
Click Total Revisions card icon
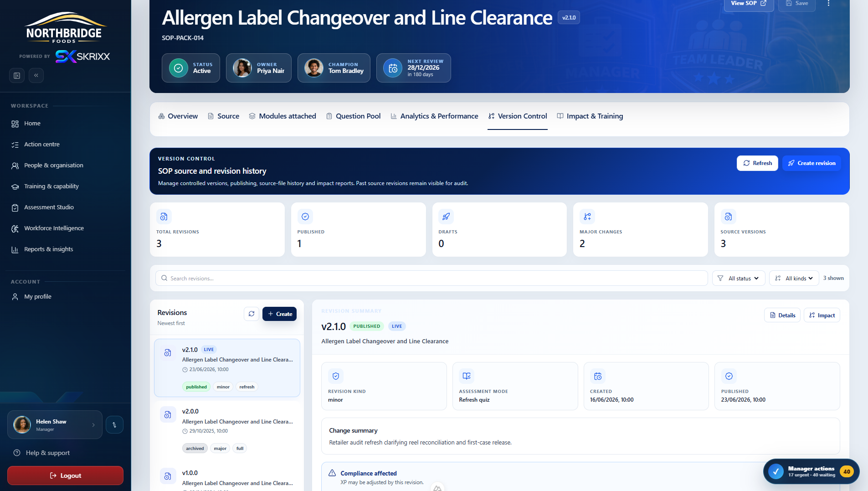tap(164, 217)
